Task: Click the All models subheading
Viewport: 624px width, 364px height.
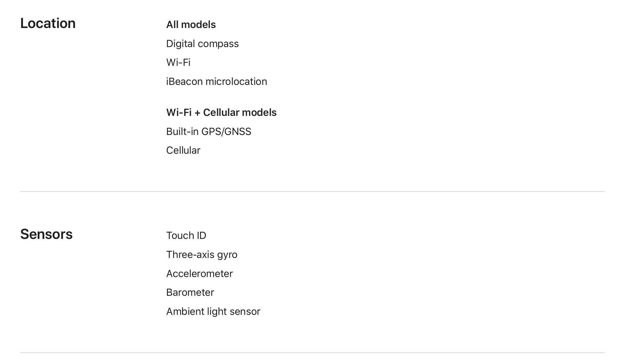Action: (191, 25)
